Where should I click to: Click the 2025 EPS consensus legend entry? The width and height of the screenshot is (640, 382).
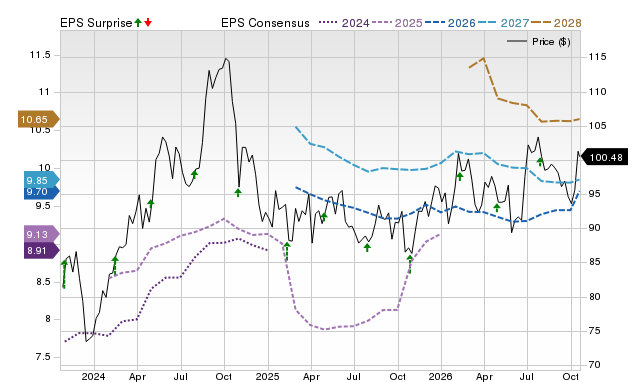397,23
